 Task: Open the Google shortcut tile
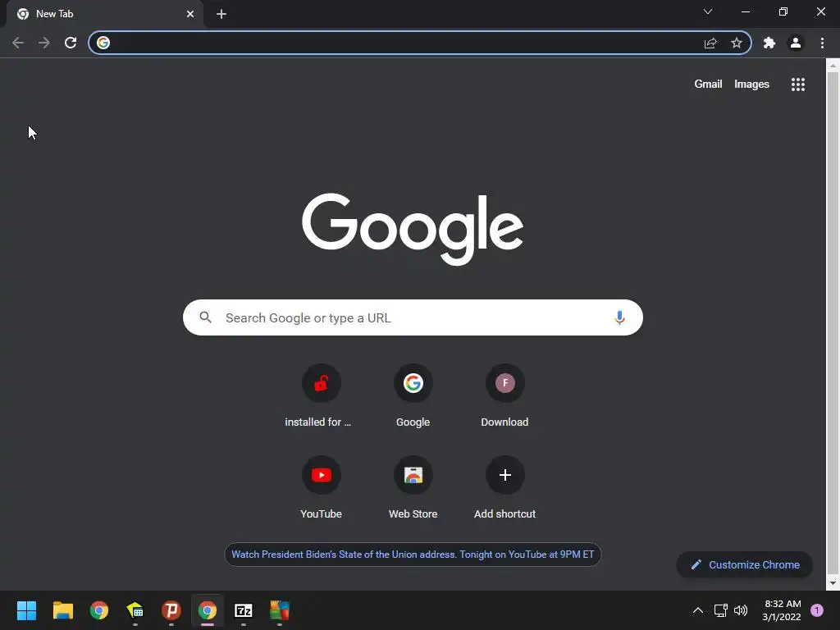413,396
